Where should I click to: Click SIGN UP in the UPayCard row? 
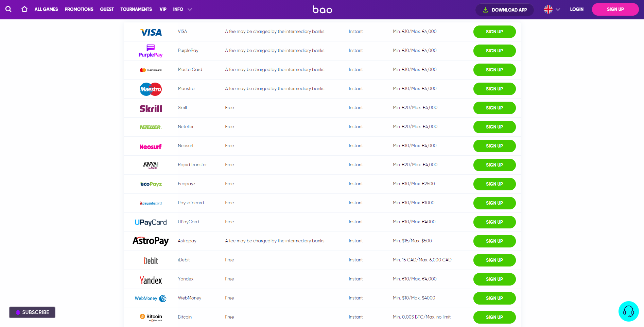coord(494,222)
